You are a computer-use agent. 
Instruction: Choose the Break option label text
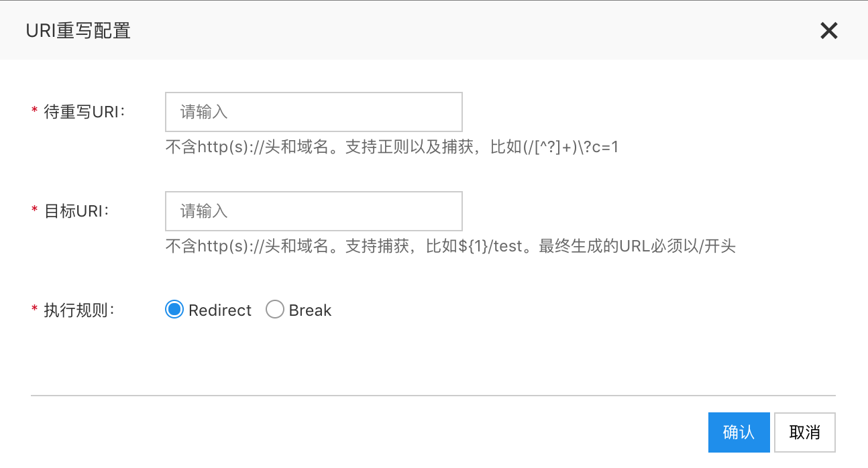pos(311,310)
